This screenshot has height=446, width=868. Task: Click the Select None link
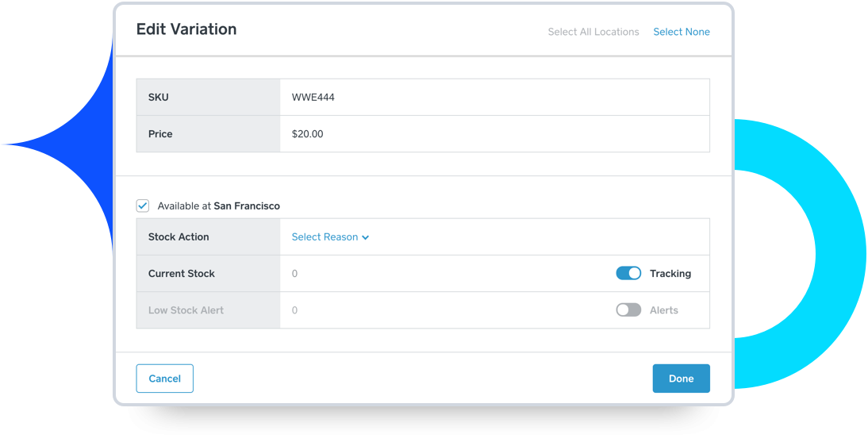(x=681, y=32)
